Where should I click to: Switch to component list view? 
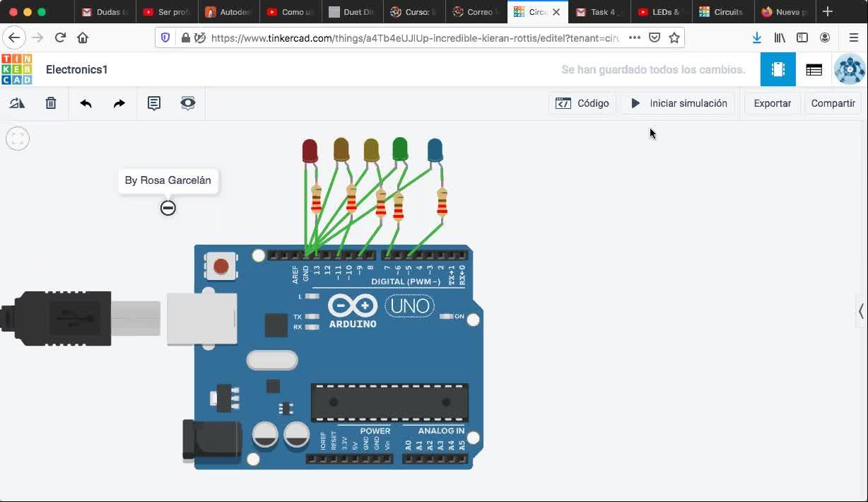pos(814,69)
